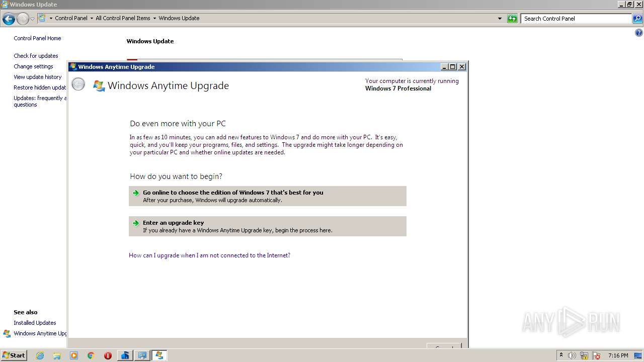The height and width of the screenshot is (362, 644).
Task: Open How can I upgrade offline link
Action: click(x=209, y=255)
